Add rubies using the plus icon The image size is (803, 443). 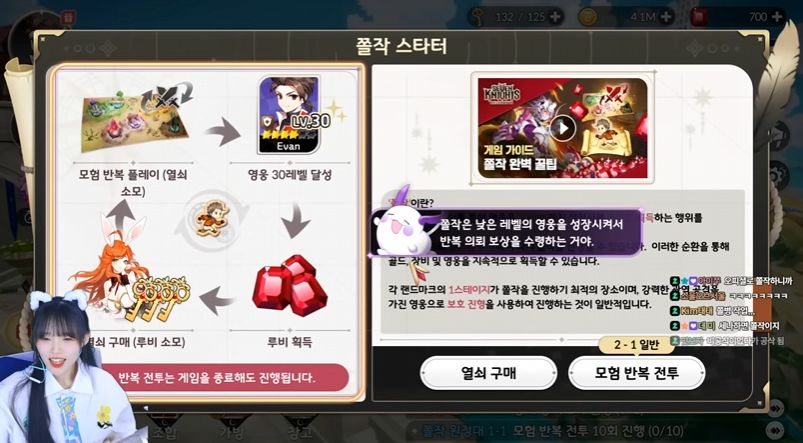pos(777,17)
